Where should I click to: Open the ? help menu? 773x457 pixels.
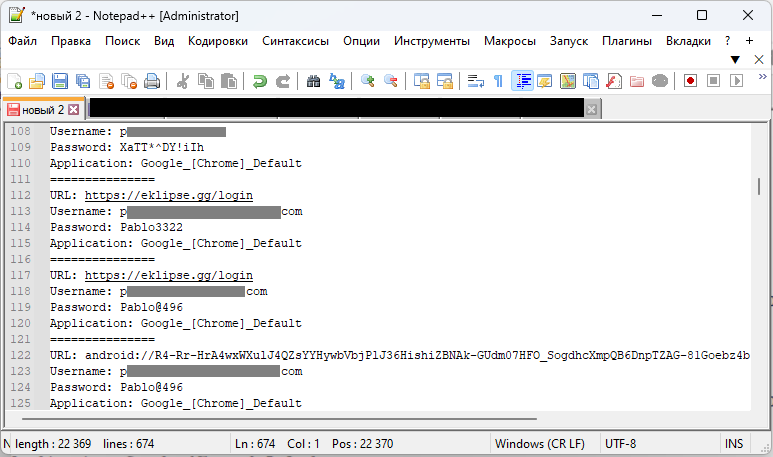click(727, 41)
